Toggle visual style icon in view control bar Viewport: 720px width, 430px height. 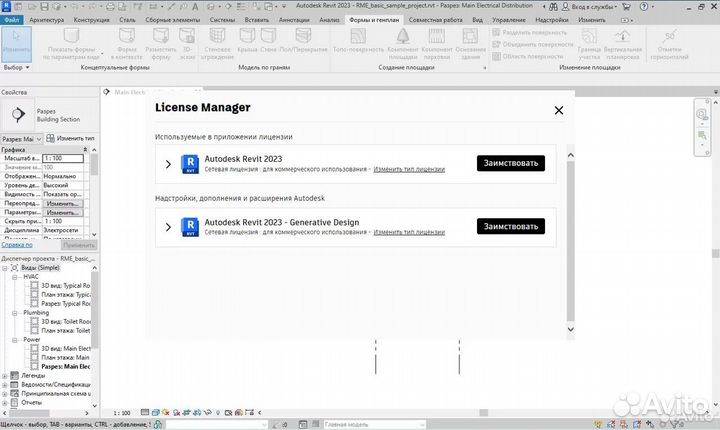pyautogui.click(x=155, y=413)
